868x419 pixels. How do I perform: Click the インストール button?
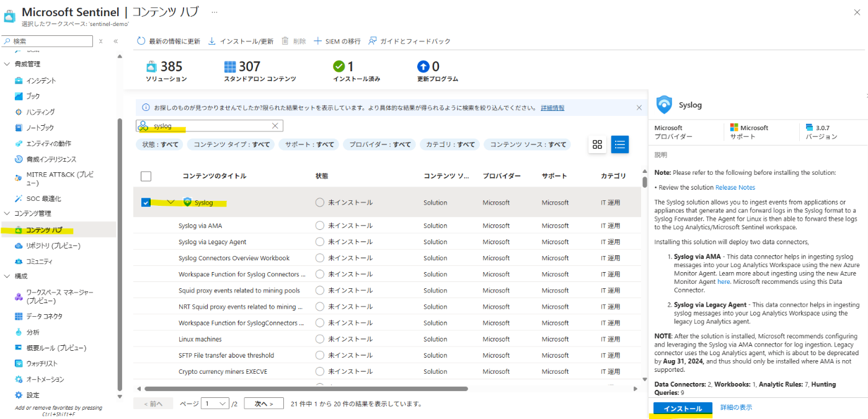[683, 408]
